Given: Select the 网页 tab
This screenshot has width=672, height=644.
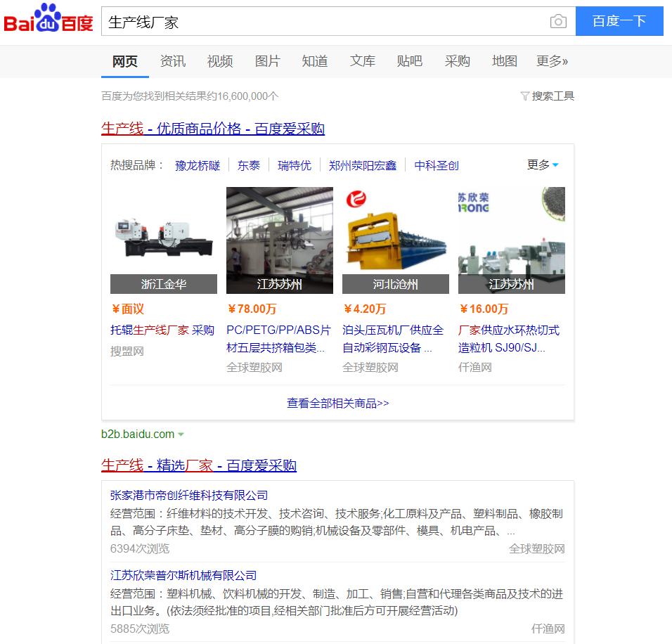Looking at the screenshot, I should [124, 61].
